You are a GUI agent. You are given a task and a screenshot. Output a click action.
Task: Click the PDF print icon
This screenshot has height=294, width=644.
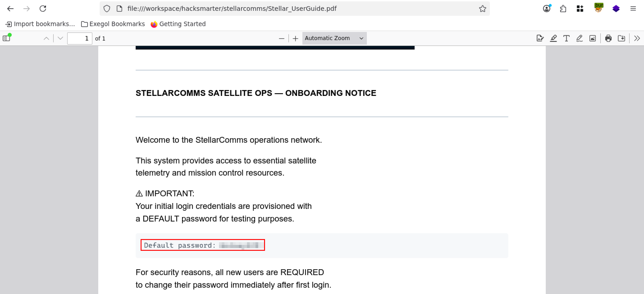coord(608,38)
